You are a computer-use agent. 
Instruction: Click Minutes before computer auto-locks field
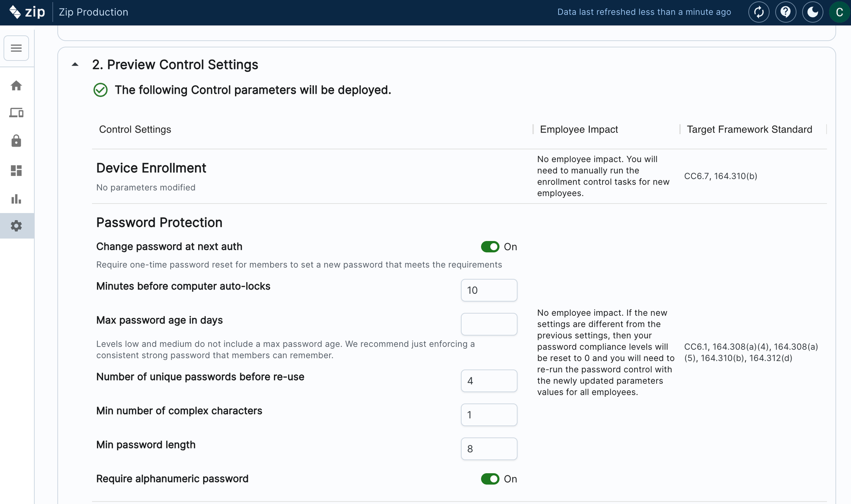tap(489, 290)
